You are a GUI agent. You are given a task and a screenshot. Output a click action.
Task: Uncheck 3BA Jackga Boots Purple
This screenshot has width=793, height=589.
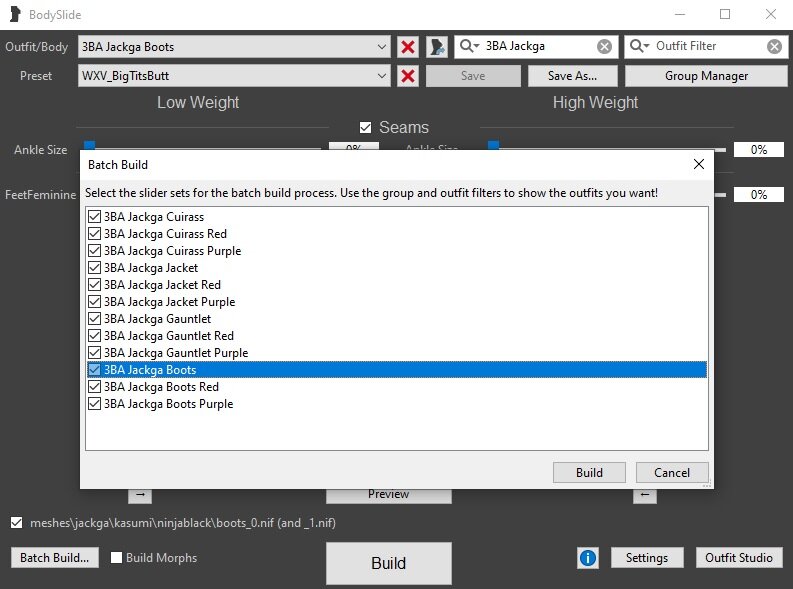point(95,403)
